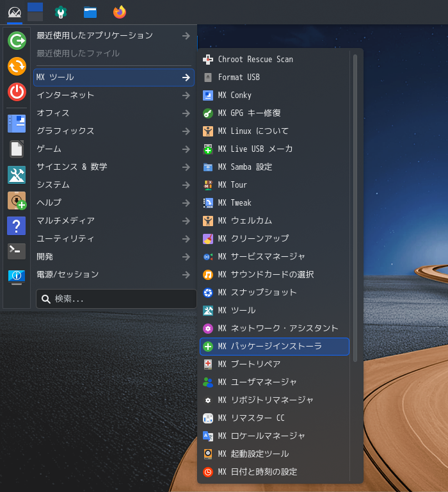Expand the マルチメディア category

(114, 220)
